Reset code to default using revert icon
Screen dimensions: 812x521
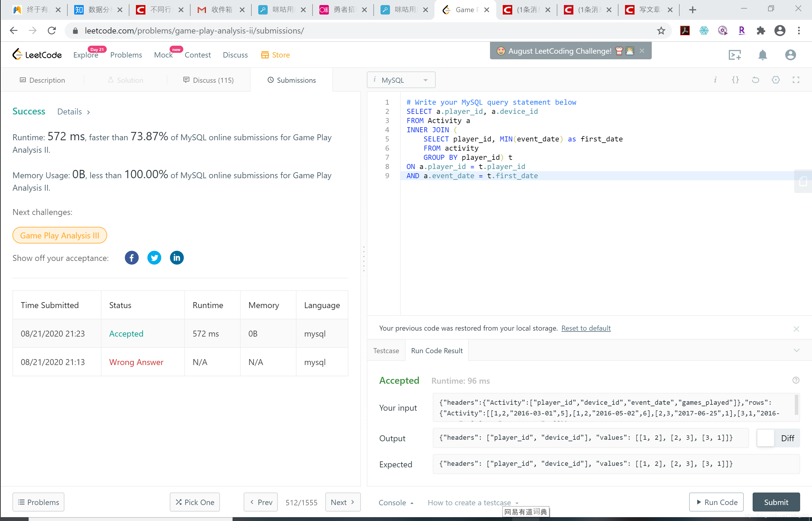(755, 80)
